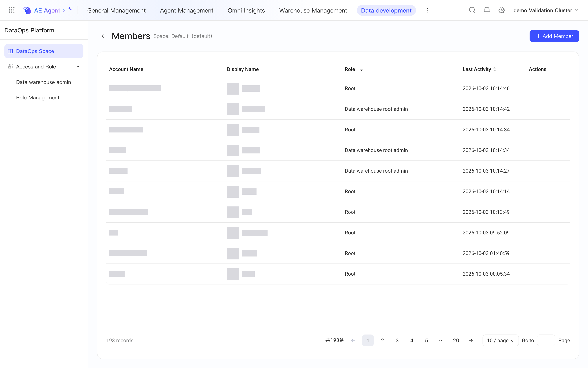Click the AE Agent breadcrumb link
The image size is (588, 368).
tap(47, 10)
